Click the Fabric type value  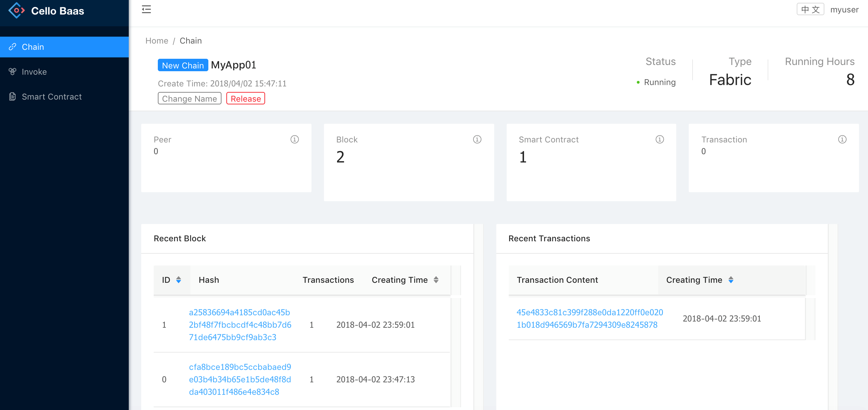click(730, 80)
